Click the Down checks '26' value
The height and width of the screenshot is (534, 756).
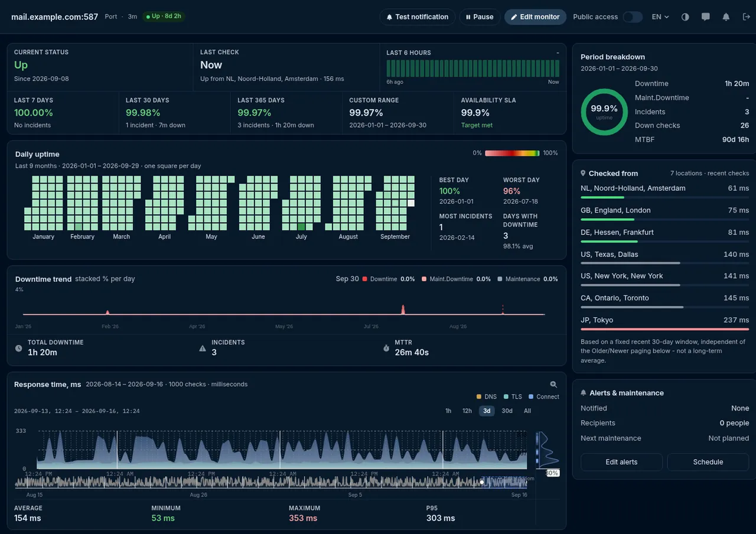point(745,125)
